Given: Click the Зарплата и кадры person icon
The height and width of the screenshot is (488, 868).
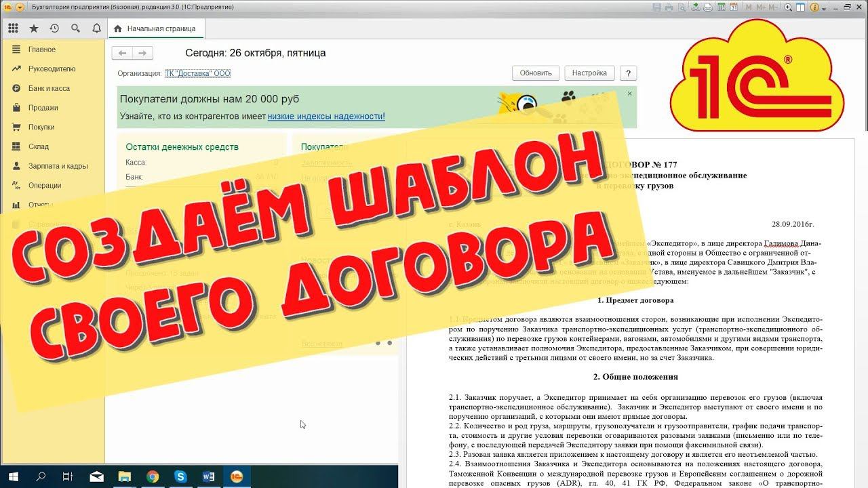Looking at the screenshot, I should click(16, 166).
